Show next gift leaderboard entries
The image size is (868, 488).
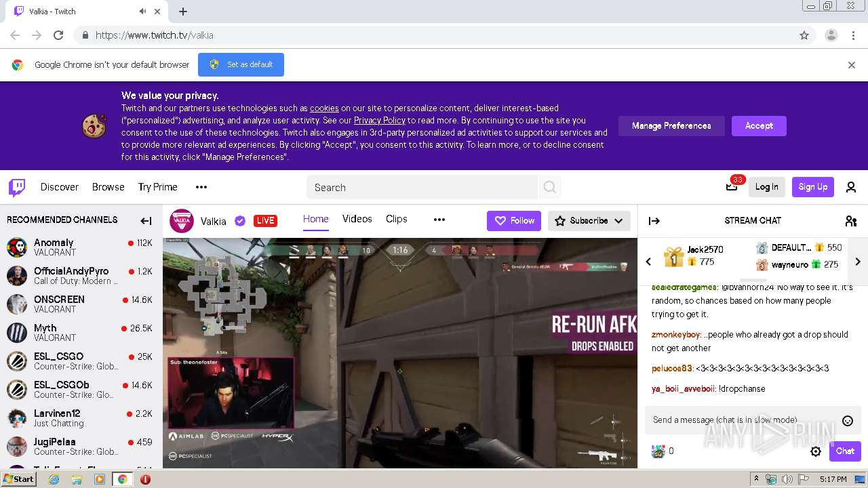coord(858,262)
